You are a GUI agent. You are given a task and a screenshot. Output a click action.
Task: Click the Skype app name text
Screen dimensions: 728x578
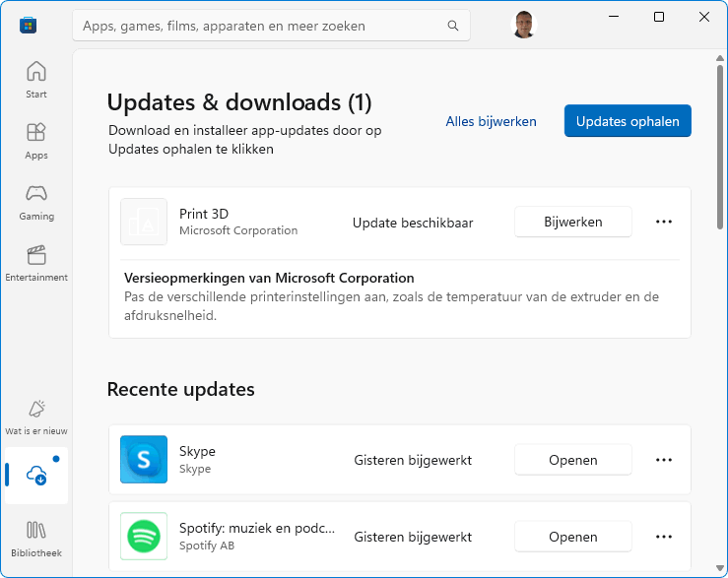(x=197, y=451)
